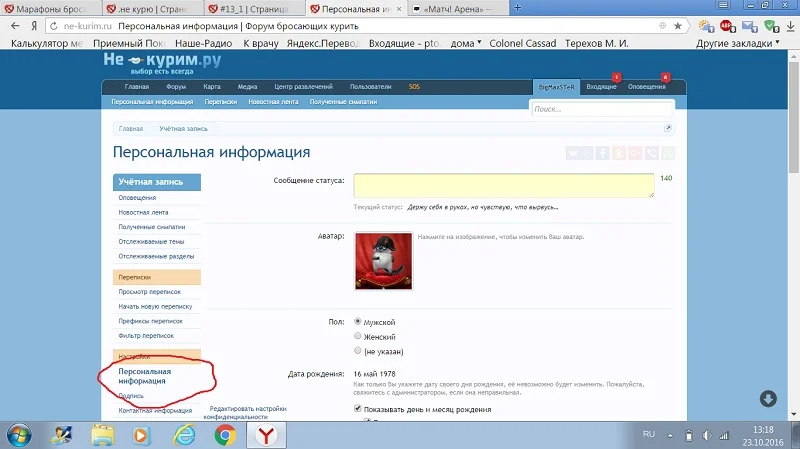Launch Internet Explorer from taskbar
This screenshot has width=800, height=449.
[x=184, y=435]
